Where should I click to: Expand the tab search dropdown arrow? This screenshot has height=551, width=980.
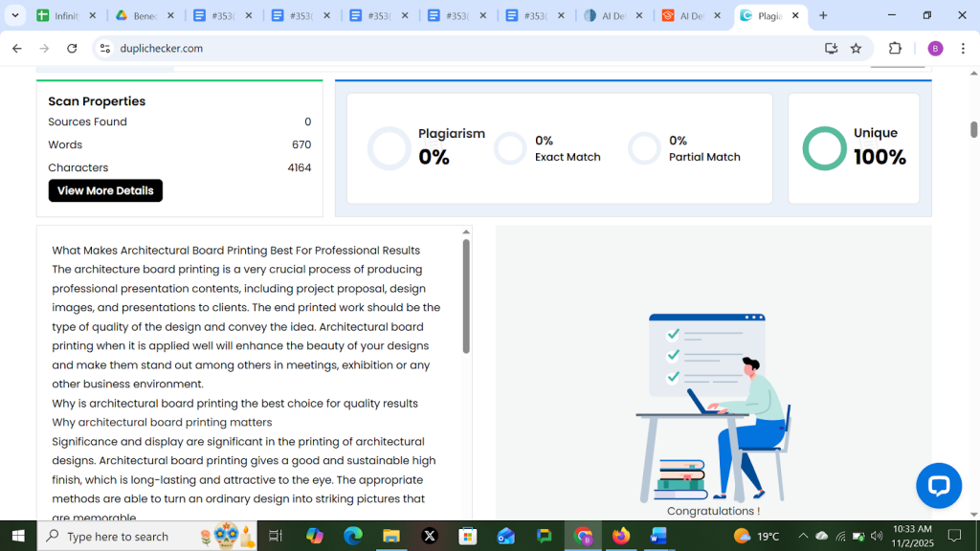click(15, 15)
